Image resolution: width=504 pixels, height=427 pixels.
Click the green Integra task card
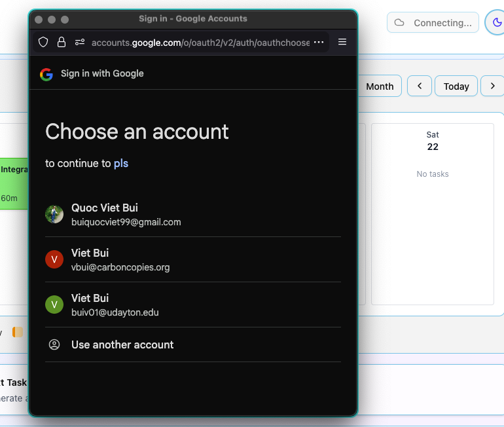(14, 183)
